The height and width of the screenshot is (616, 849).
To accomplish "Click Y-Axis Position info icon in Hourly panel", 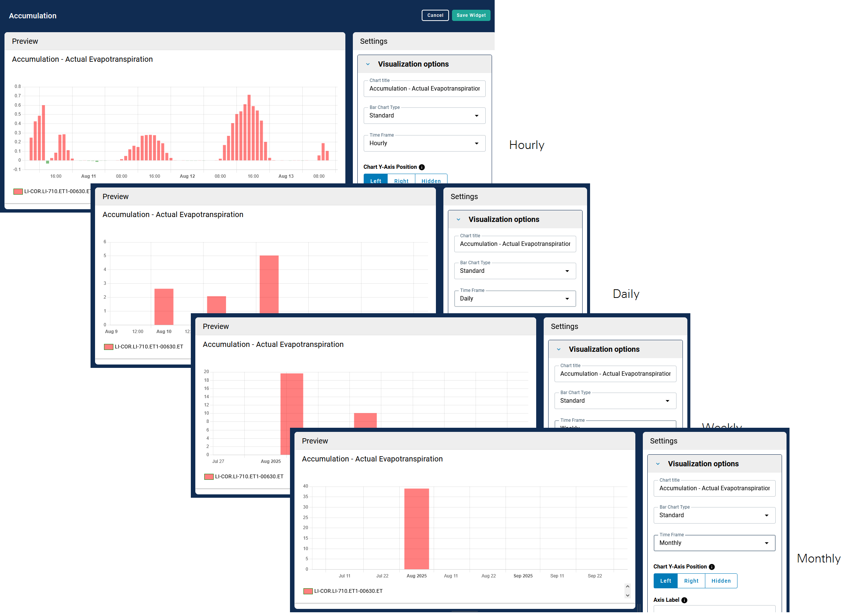I will pos(421,167).
